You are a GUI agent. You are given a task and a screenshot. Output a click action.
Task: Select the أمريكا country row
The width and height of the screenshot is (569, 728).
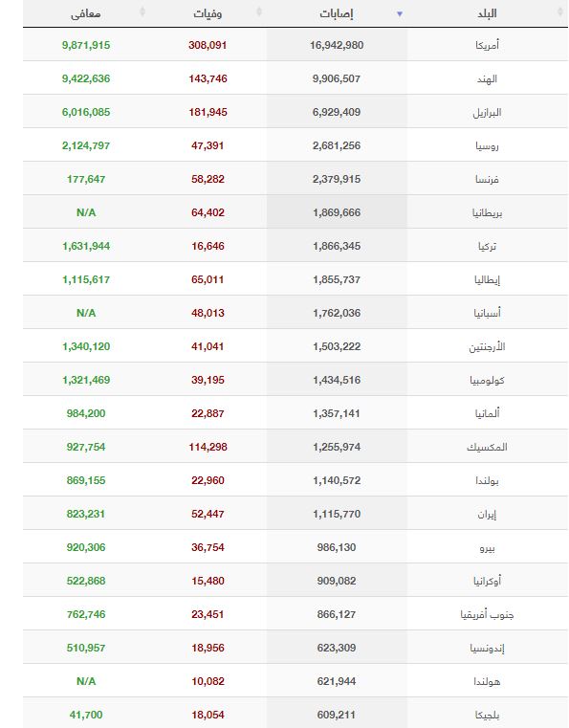click(295, 45)
